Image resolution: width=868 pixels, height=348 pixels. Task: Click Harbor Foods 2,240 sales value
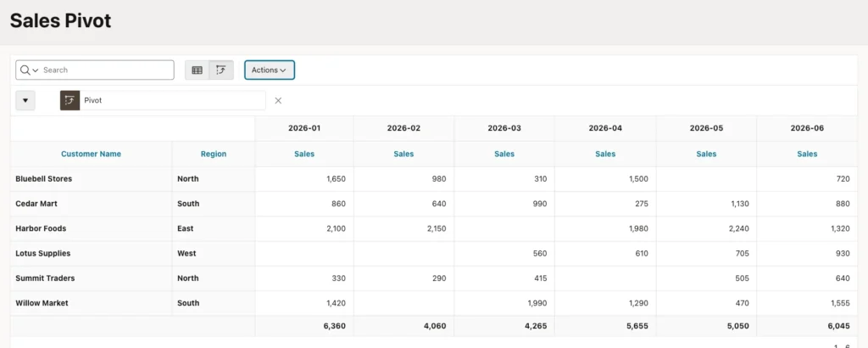[x=738, y=228]
